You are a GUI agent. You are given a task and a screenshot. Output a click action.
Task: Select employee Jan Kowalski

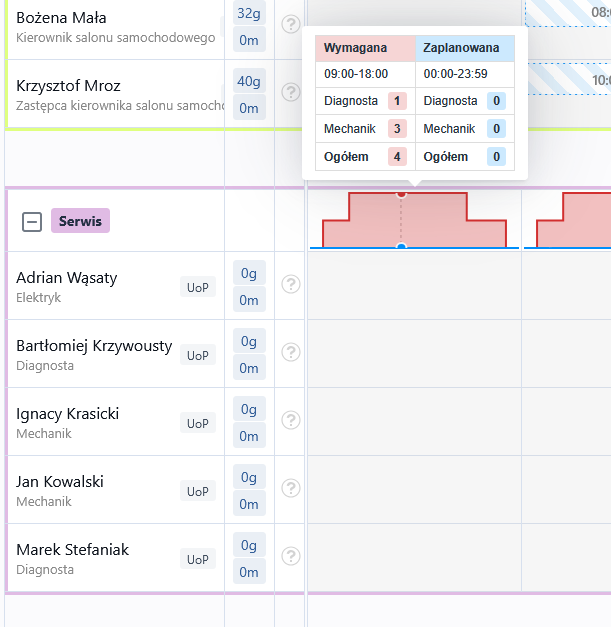coord(60,482)
